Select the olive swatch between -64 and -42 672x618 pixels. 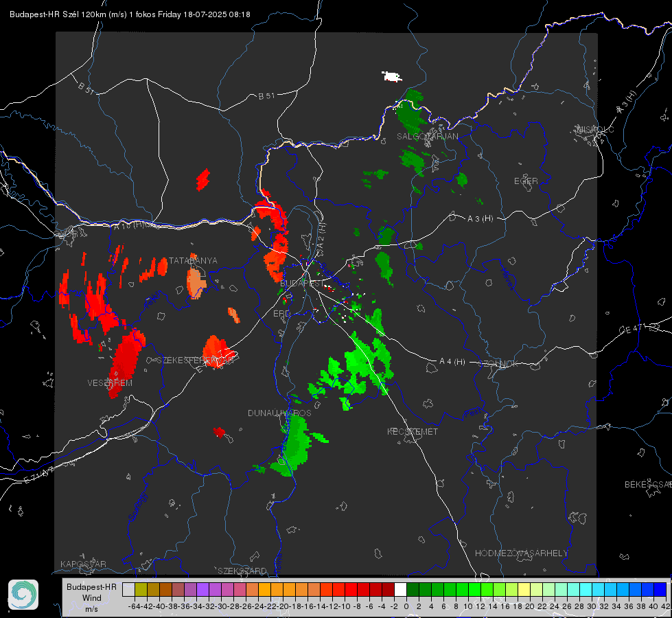point(141,589)
